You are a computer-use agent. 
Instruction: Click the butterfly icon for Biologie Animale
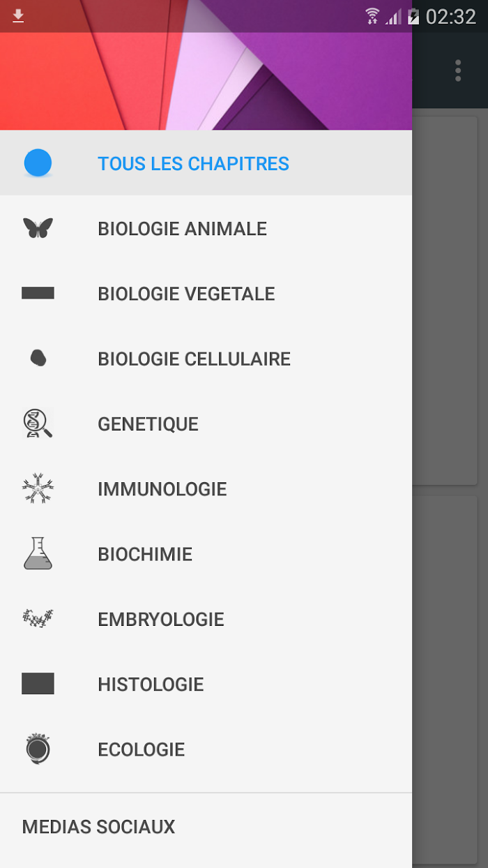38,228
